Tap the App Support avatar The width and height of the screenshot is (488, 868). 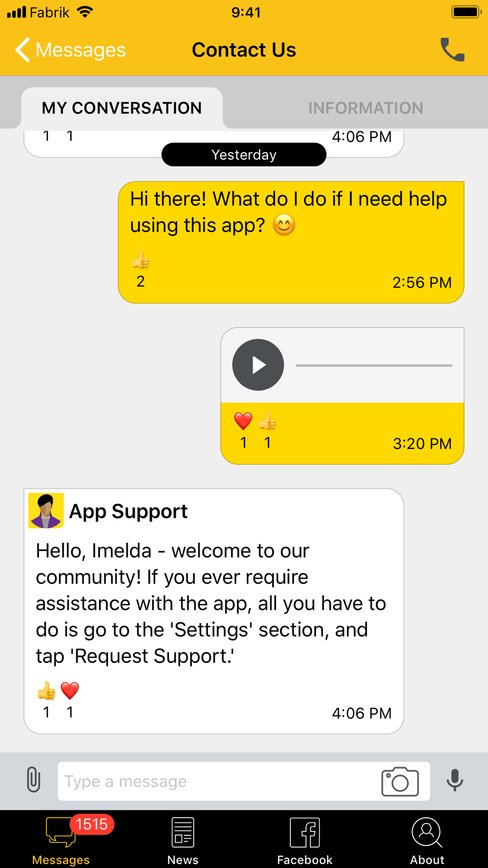46,511
